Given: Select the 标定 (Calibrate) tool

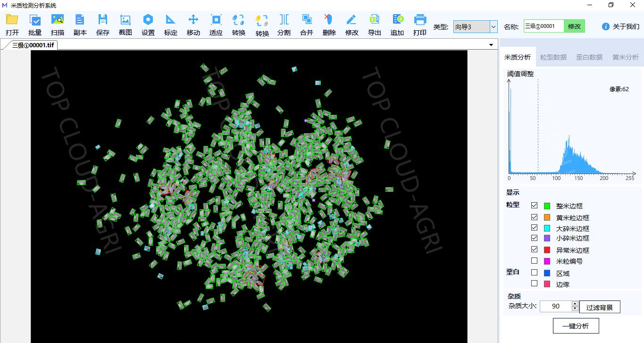Looking at the screenshot, I should (x=171, y=20).
